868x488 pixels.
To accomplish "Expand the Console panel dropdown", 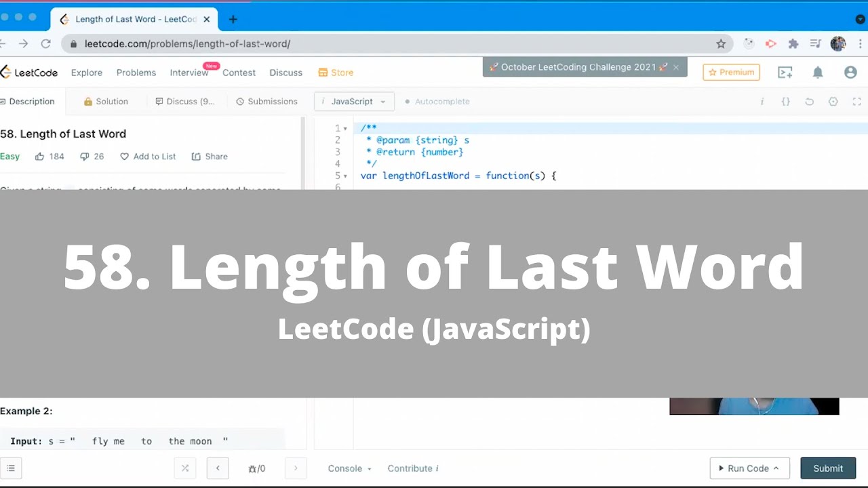I will click(348, 468).
